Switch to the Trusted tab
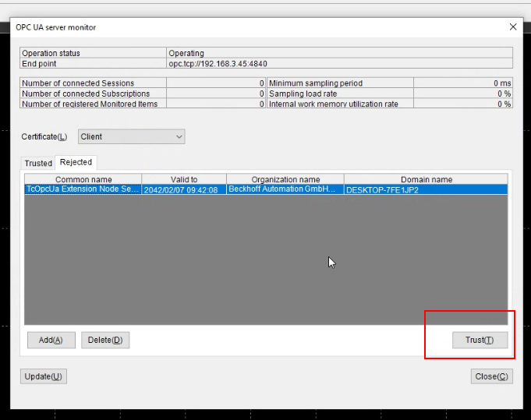Viewport: 531px width, 420px height. (38, 163)
